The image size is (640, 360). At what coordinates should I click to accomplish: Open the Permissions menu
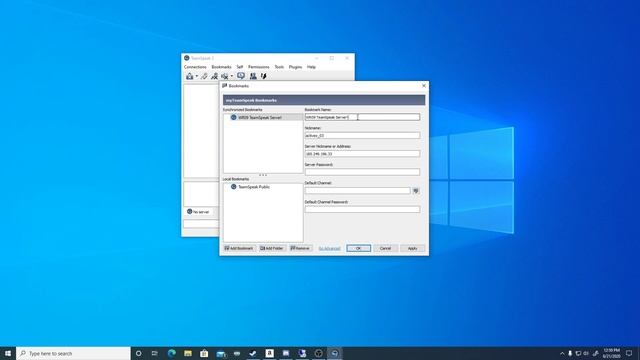click(x=259, y=67)
